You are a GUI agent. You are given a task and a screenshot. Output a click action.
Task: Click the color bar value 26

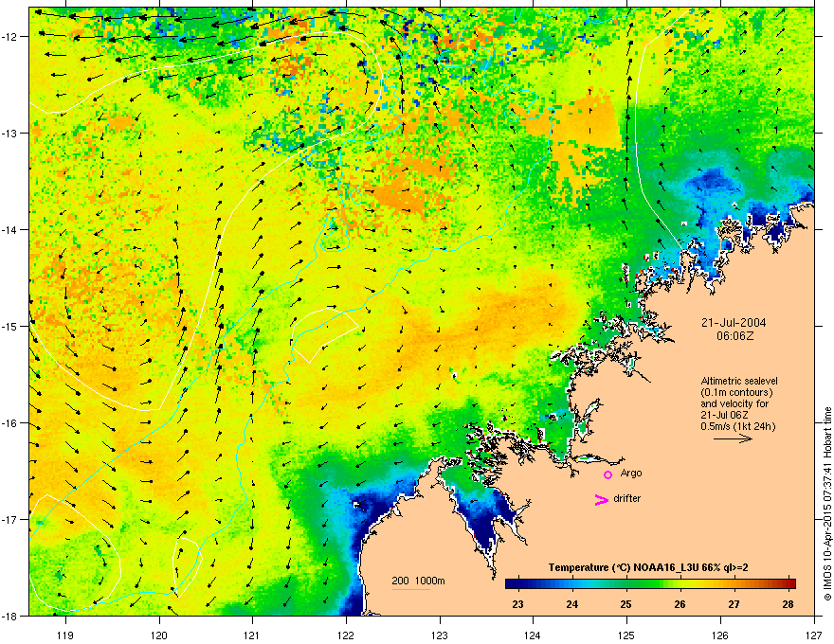click(x=680, y=604)
